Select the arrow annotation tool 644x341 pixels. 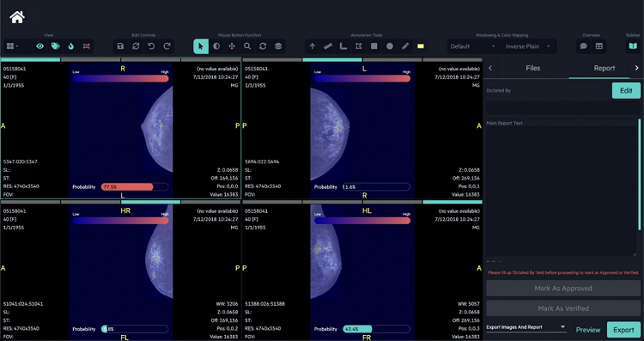click(x=313, y=46)
